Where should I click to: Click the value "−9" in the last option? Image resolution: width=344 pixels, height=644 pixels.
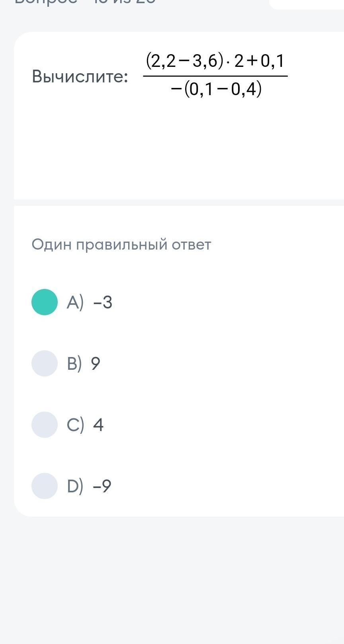click(102, 486)
